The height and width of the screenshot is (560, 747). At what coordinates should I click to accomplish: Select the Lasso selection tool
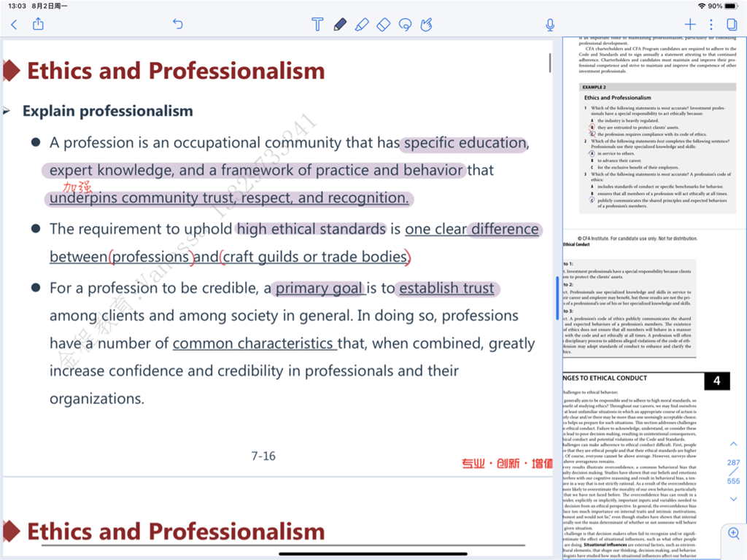(x=405, y=25)
